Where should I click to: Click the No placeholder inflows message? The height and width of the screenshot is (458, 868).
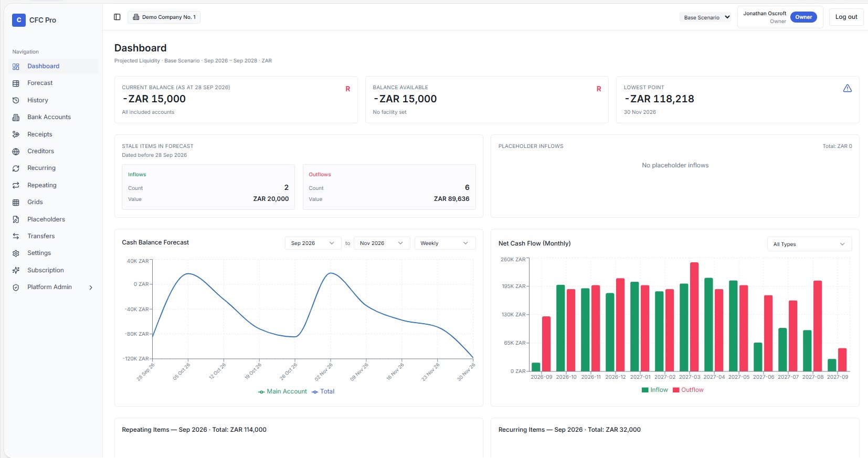coord(675,165)
